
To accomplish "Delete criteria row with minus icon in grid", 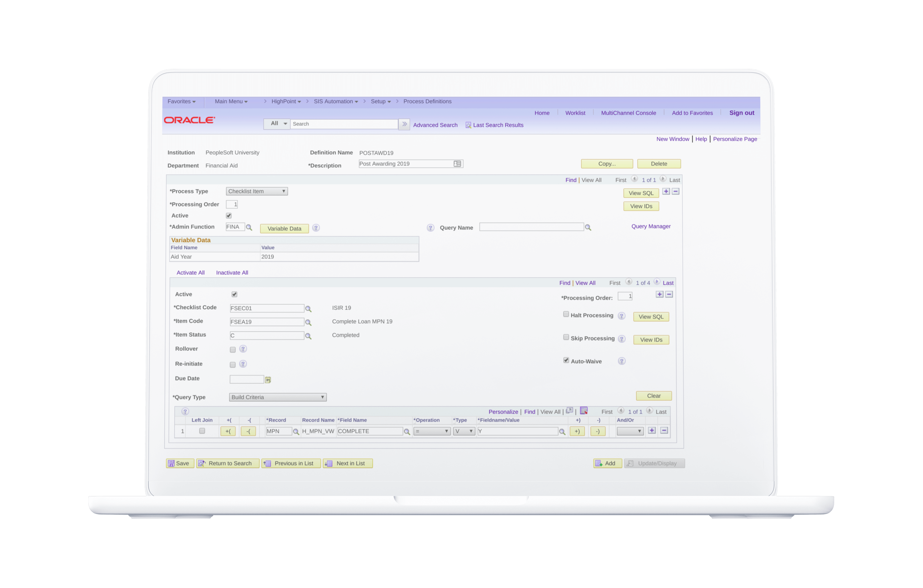I will click(x=664, y=431).
